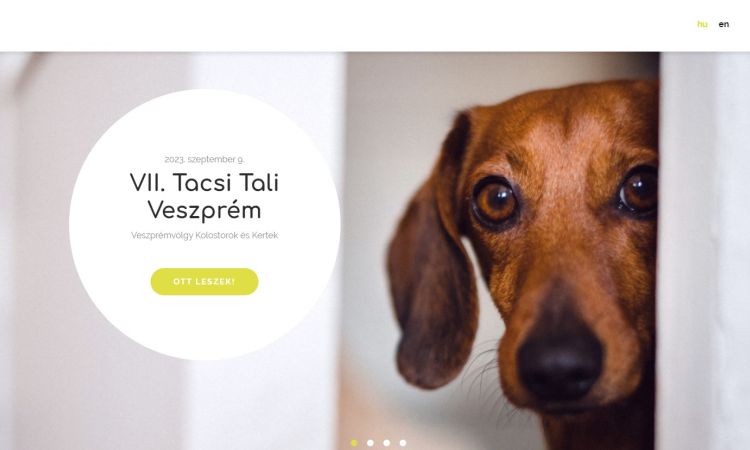This screenshot has width=750, height=450.
Task: Select the yellow active first carousel dot
Action: [354, 443]
